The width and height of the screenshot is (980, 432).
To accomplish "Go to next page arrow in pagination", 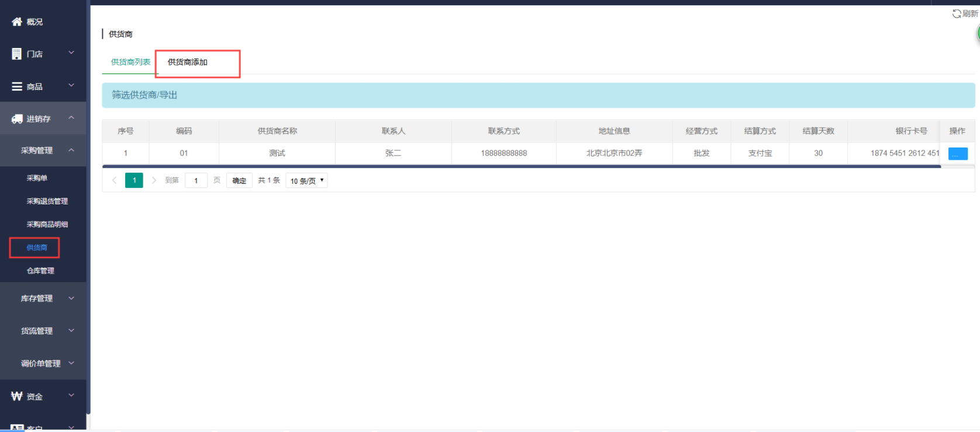I will [x=154, y=180].
